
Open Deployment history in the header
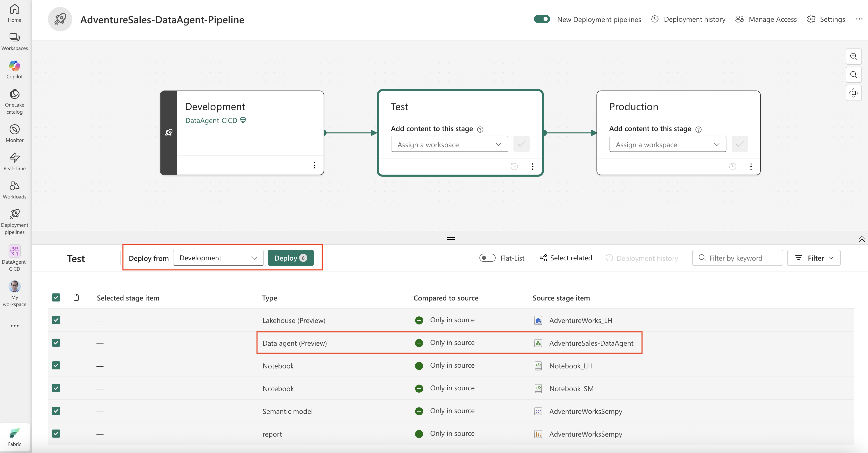coord(688,19)
